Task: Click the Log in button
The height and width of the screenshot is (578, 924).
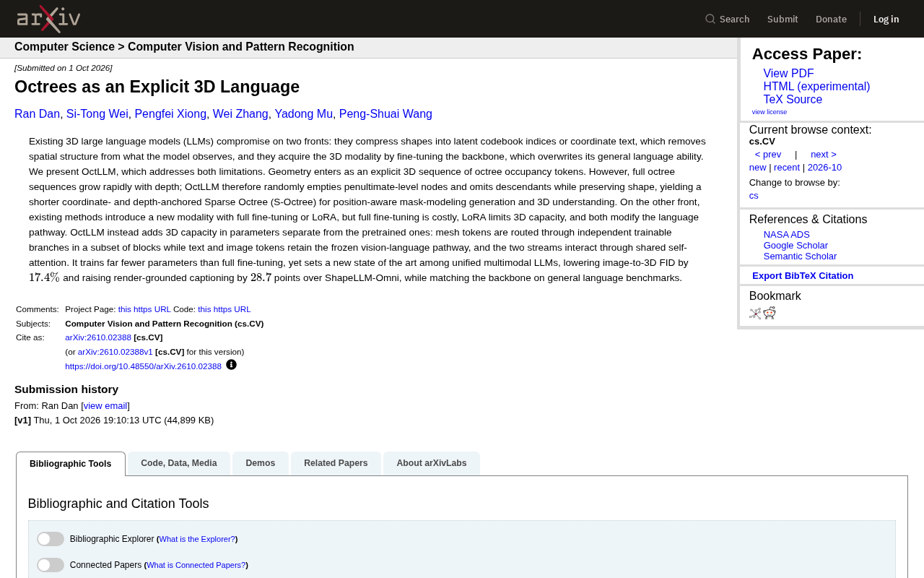Action: [x=886, y=19]
